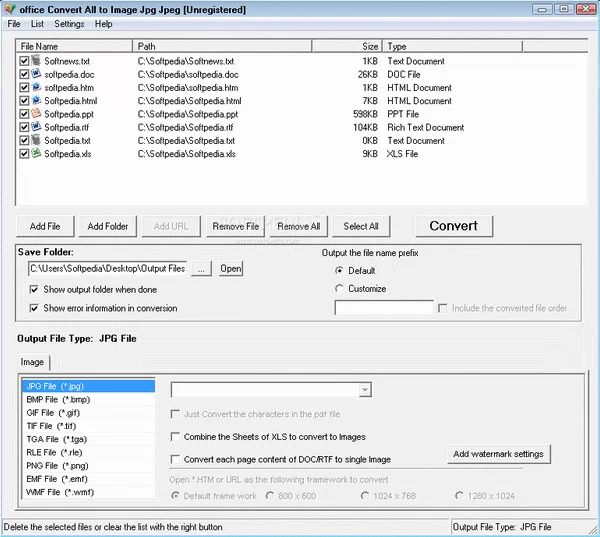This screenshot has width=600, height=537.
Task: Select GIF File (*.gif) output format
Action: (88, 413)
